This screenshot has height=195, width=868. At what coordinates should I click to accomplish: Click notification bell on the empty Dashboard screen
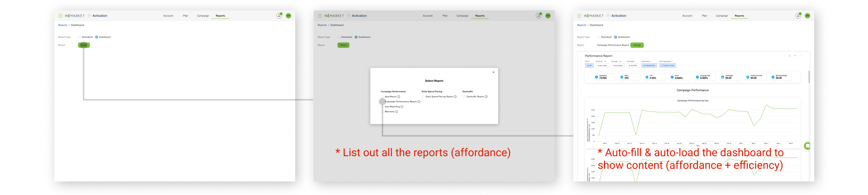(279, 16)
